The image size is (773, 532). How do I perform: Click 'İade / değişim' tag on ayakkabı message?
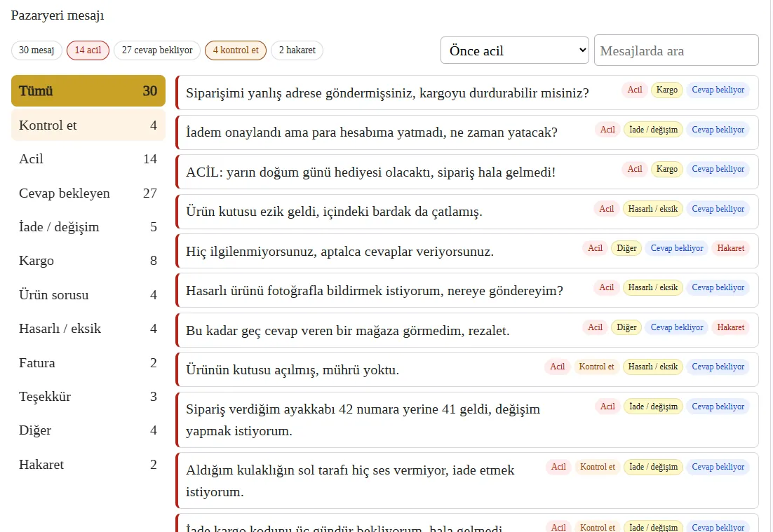pyautogui.click(x=653, y=407)
